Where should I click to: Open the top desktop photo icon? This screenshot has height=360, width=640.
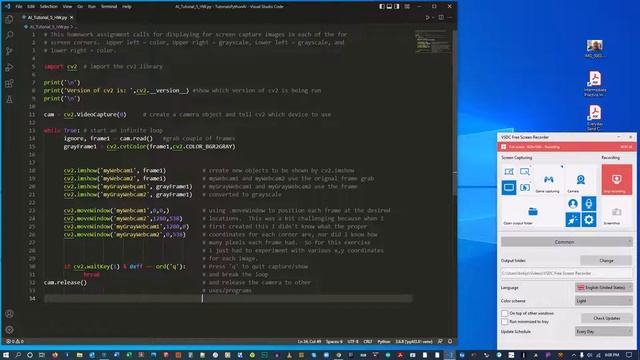(595, 49)
